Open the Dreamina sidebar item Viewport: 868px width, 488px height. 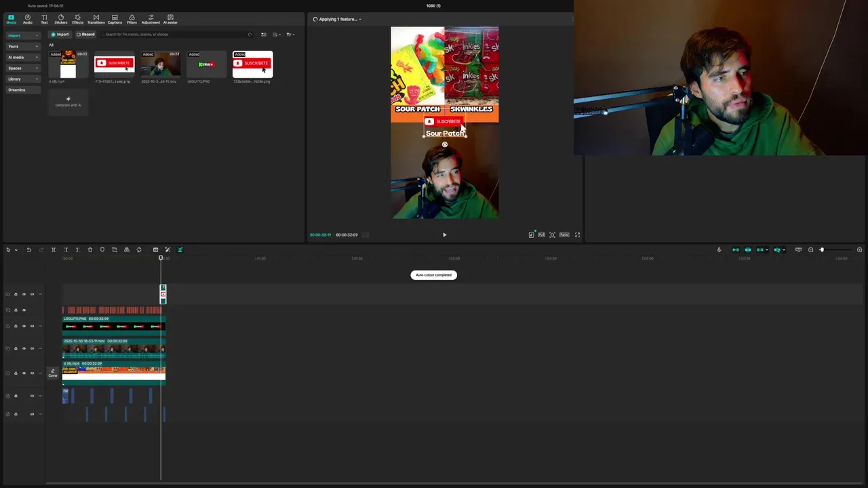[x=23, y=89]
